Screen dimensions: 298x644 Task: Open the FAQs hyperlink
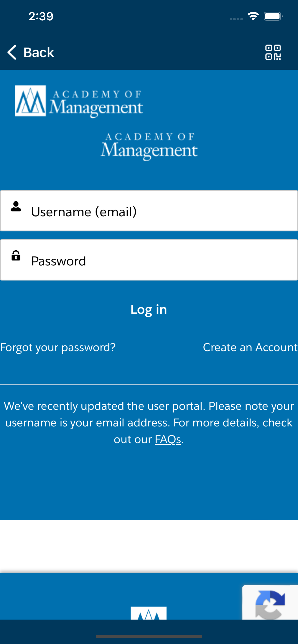(168, 439)
